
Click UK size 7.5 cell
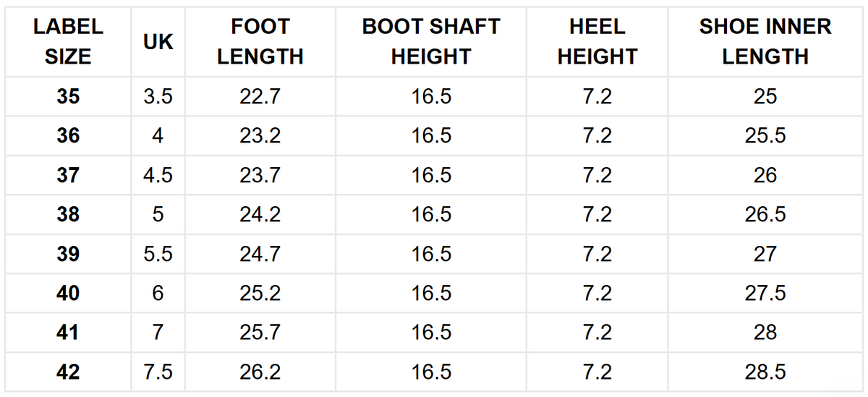(x=158, y=372)
